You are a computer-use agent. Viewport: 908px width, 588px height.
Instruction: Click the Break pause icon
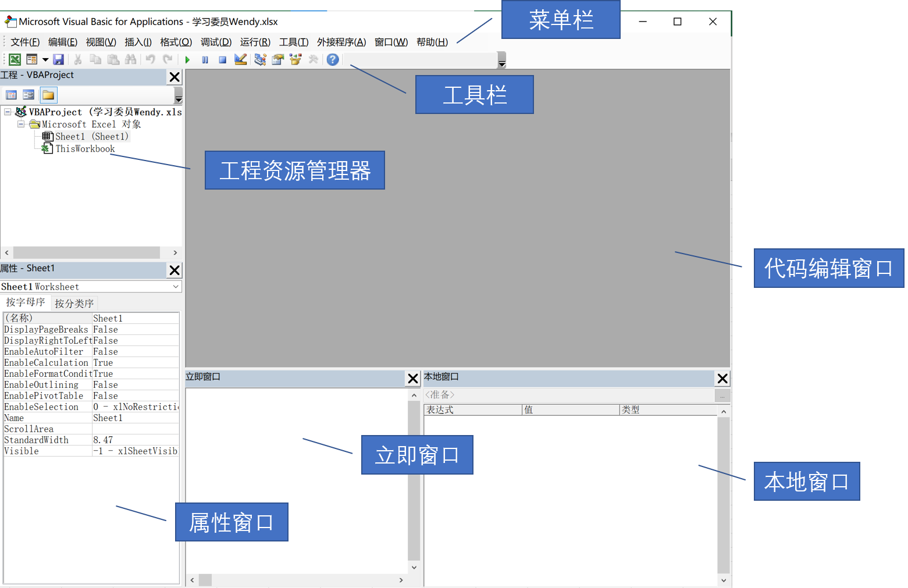point(205,59)
